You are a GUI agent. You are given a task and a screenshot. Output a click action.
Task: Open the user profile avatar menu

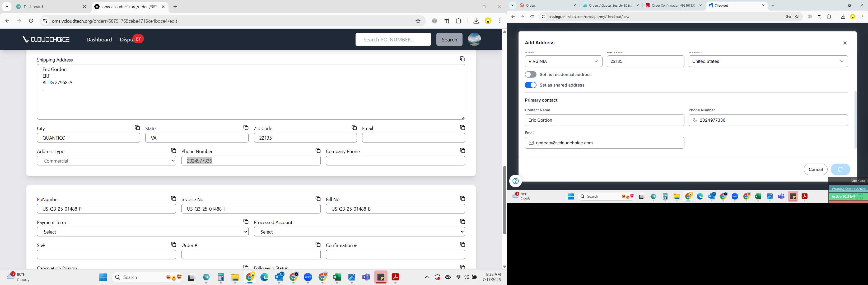(x=474, y=39)
